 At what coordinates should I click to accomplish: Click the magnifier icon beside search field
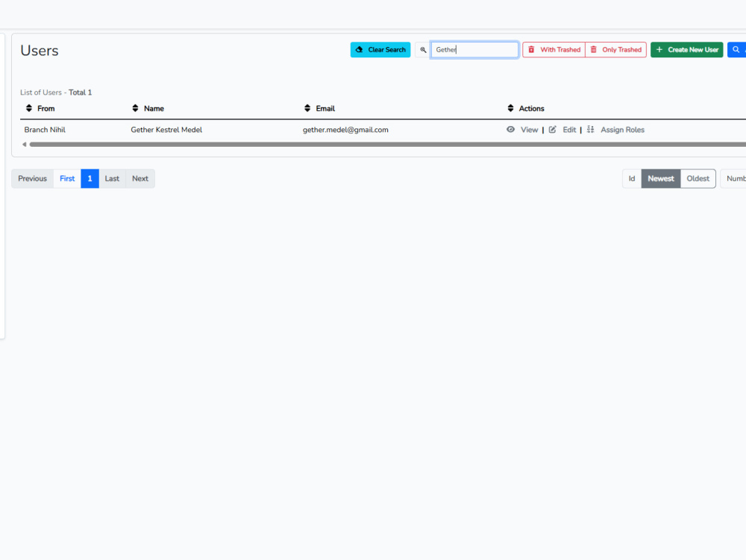pos(423,49)
